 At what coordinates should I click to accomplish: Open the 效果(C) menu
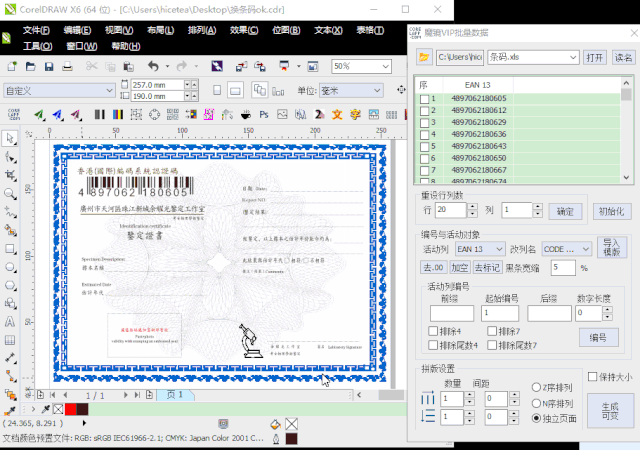244,30
